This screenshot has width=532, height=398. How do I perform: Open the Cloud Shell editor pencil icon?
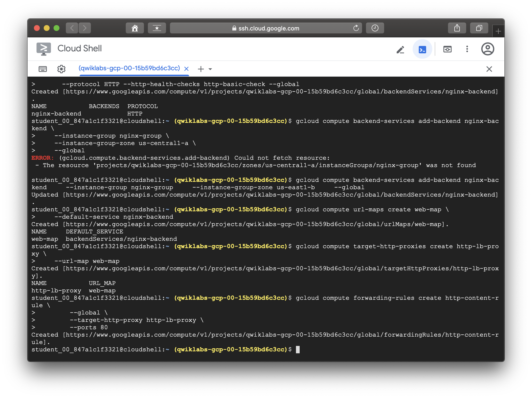point(400,49)
